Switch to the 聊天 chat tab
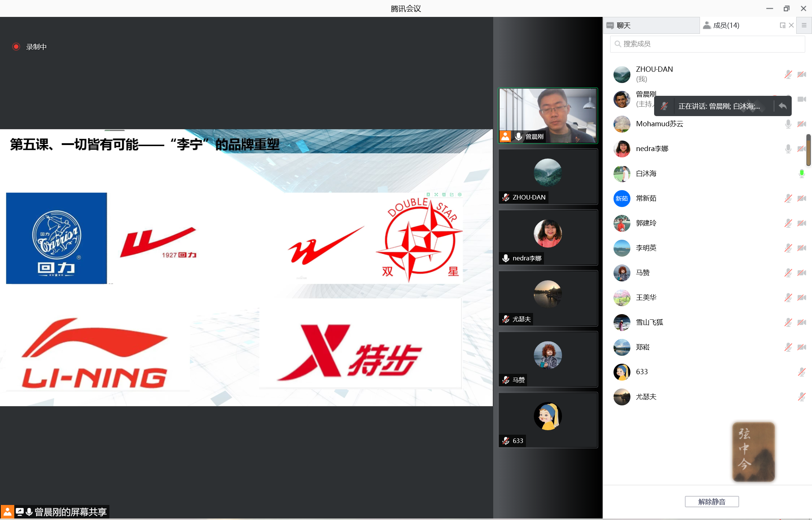Viewport: 812px width, 520px height. coord(652,25)
